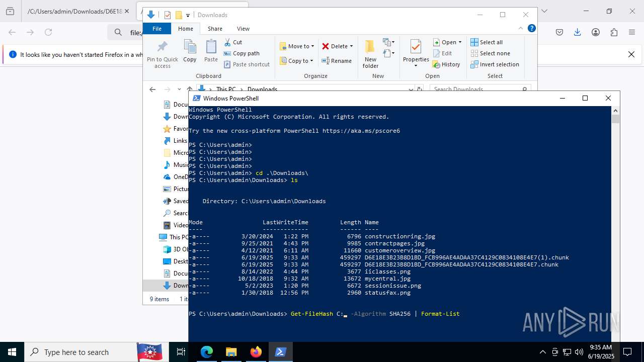Open Firefox Account icon
This screenshot has width=644, height=362.
(596, 32)
